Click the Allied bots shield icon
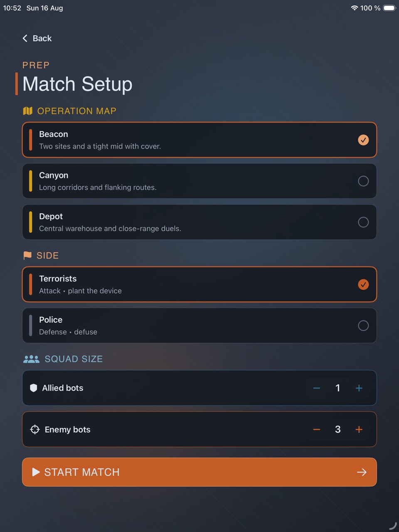Screen dimensions: 399x532 pos(34,388)
